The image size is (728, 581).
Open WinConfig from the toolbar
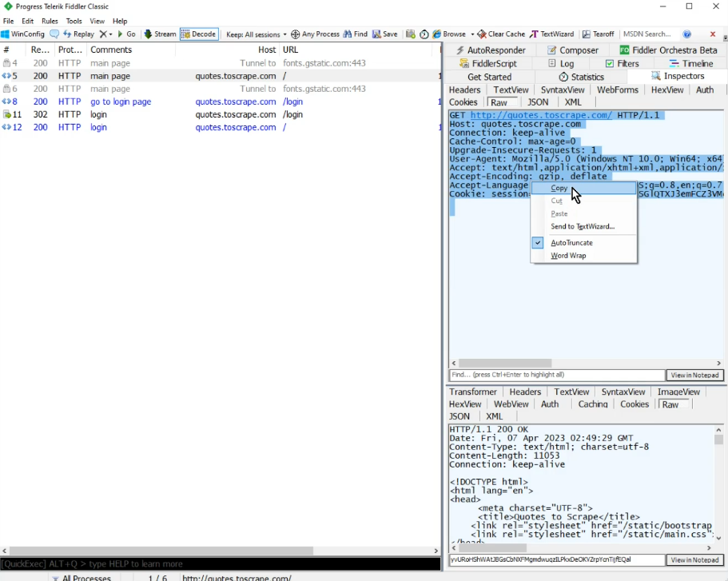click(x=22, y=34)
